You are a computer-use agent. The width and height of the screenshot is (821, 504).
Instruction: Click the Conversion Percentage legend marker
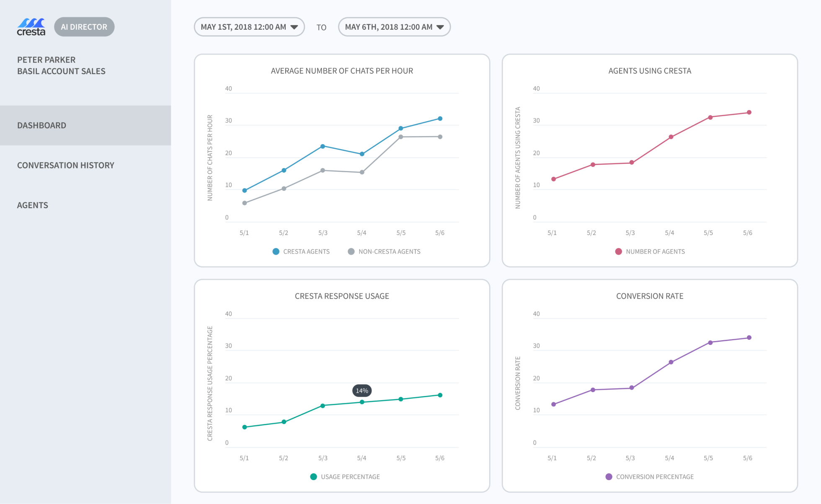point(609,477)
